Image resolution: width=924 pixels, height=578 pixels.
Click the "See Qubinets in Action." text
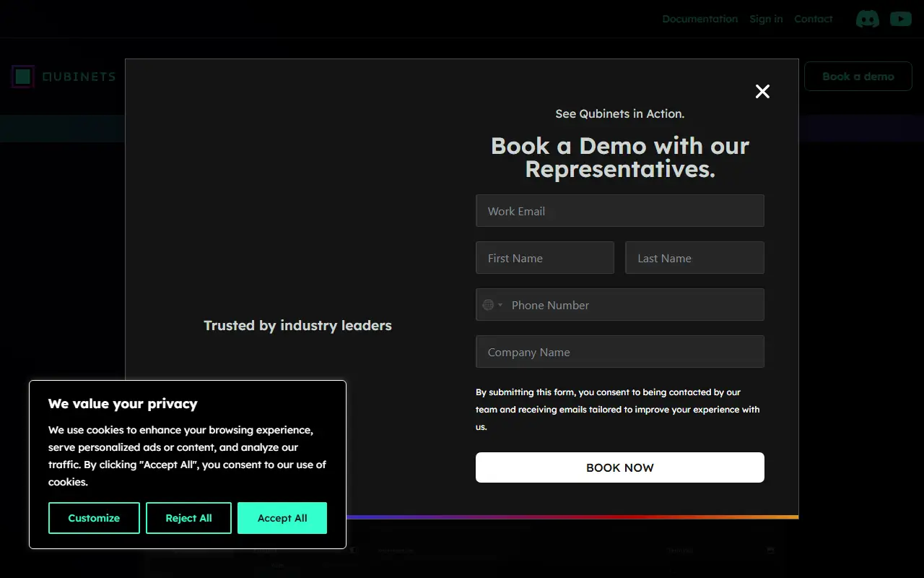[x=620, y=113]
